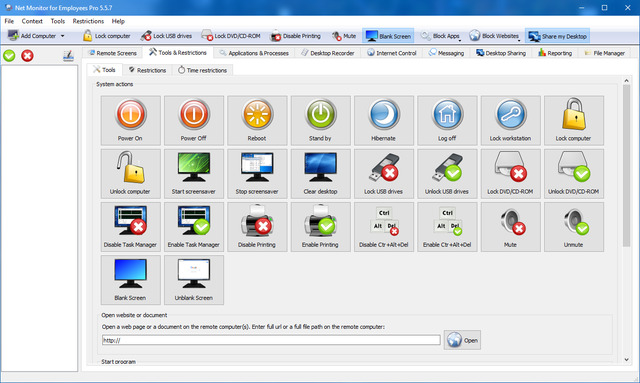Click Disable Printing in System actions
640x383 pixels.
(257, 227)
